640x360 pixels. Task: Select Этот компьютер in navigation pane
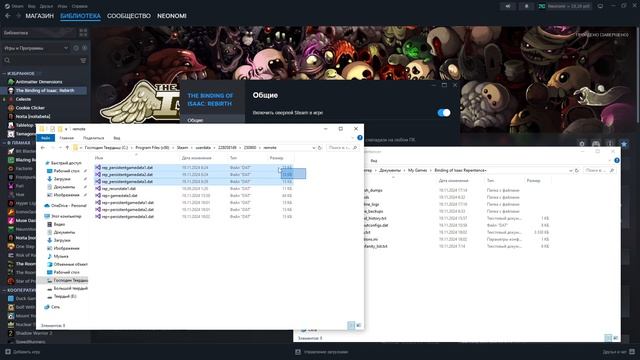(66, 216)
